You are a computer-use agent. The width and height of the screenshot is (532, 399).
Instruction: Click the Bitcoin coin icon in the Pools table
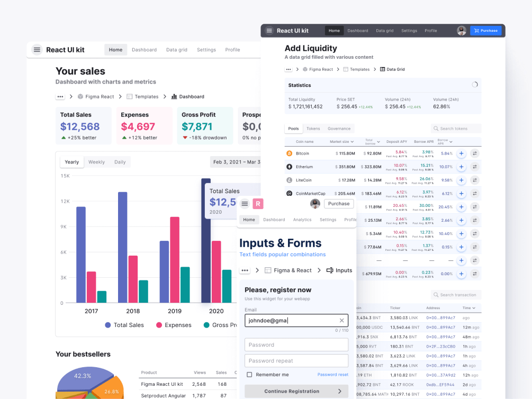pyautogui.click(x=290, y=153)
